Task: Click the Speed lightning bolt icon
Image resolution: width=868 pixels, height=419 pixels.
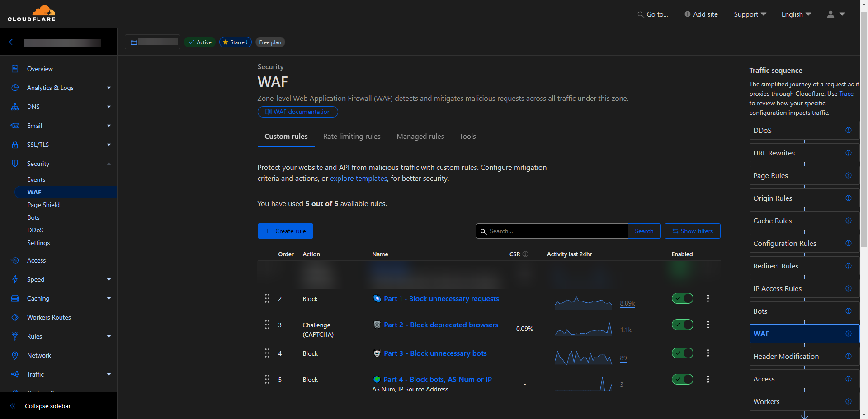Action: pyautogui.click(x=15, y=279)
